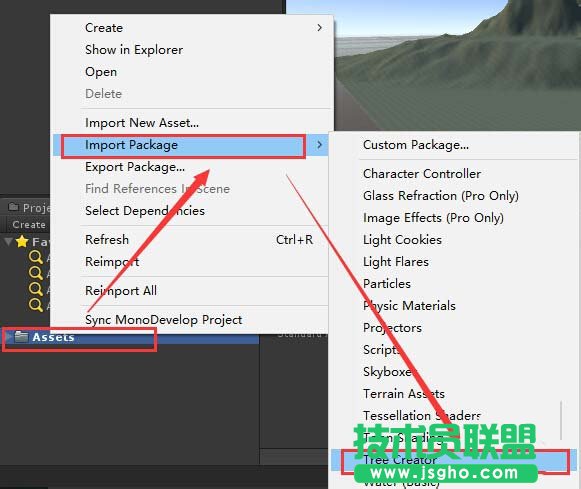This screenshot has height=489, width=581.
Task: Select Physic Materials package
Action: pos(454,306)
